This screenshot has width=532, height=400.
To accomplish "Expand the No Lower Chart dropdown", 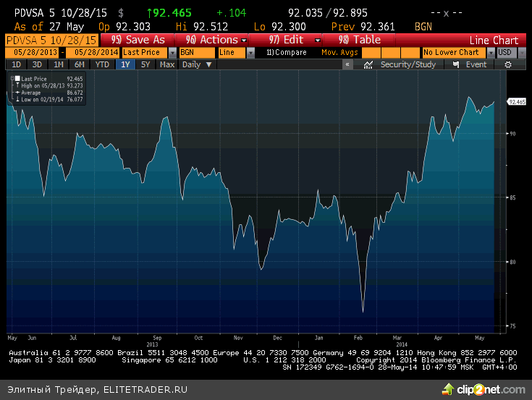I will click(456, 52).
